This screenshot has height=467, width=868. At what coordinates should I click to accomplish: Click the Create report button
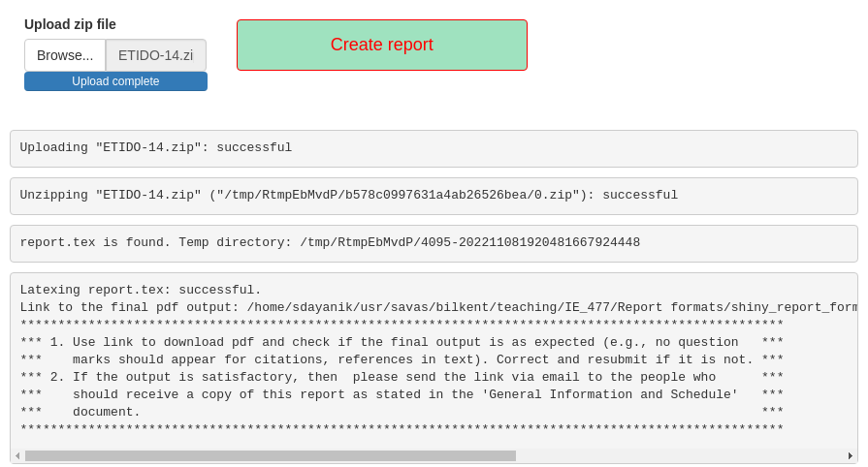[382, 45]
